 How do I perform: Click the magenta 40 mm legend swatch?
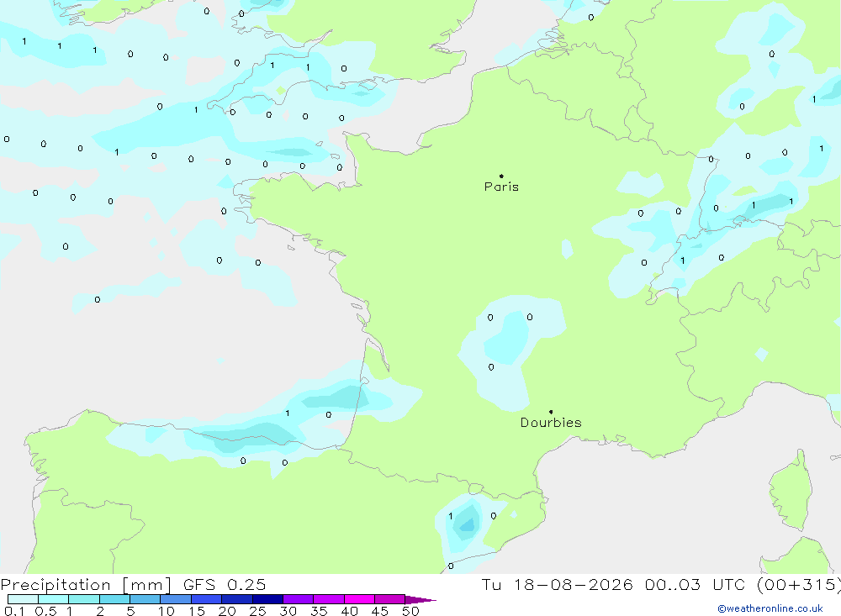click(359, 599)
